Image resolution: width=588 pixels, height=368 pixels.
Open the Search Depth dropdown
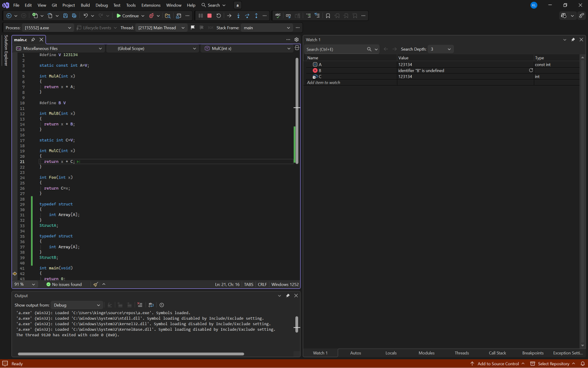tap(440, 49)
